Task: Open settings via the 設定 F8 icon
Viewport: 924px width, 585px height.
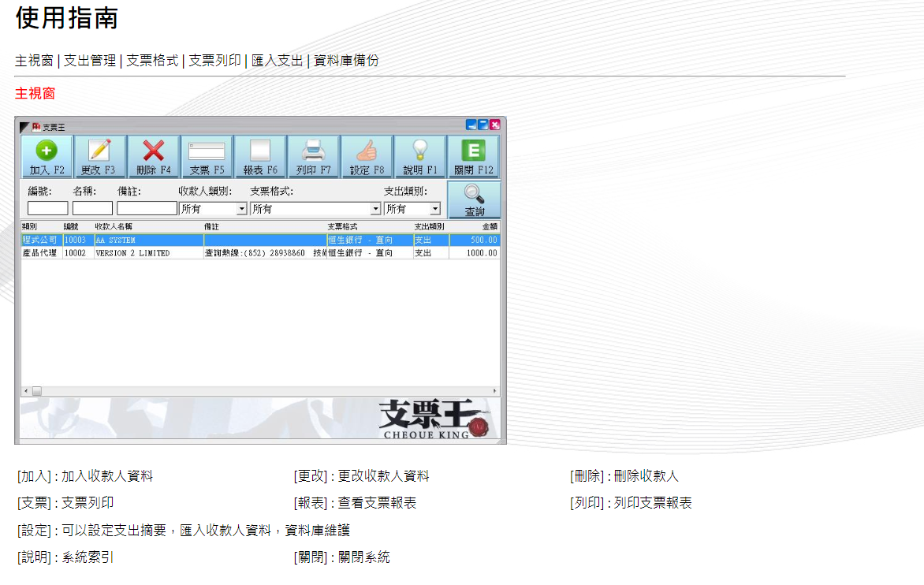Action: click(x=366, y=155)
